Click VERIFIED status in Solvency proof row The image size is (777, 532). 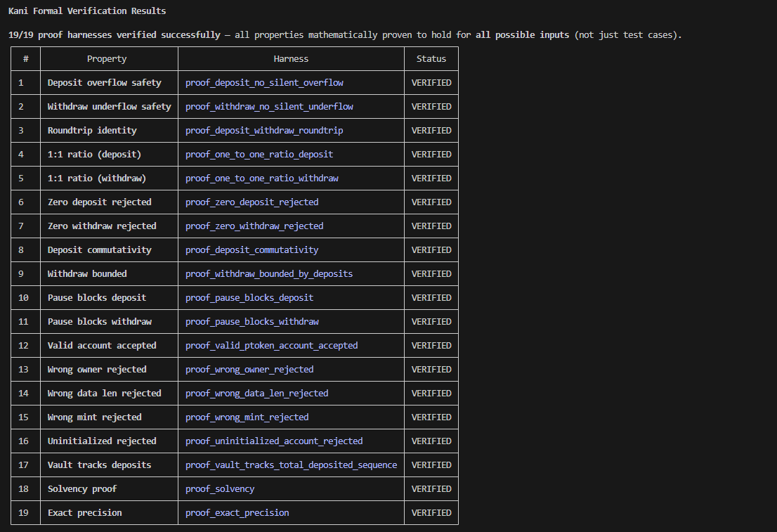(x=431, y=489)
